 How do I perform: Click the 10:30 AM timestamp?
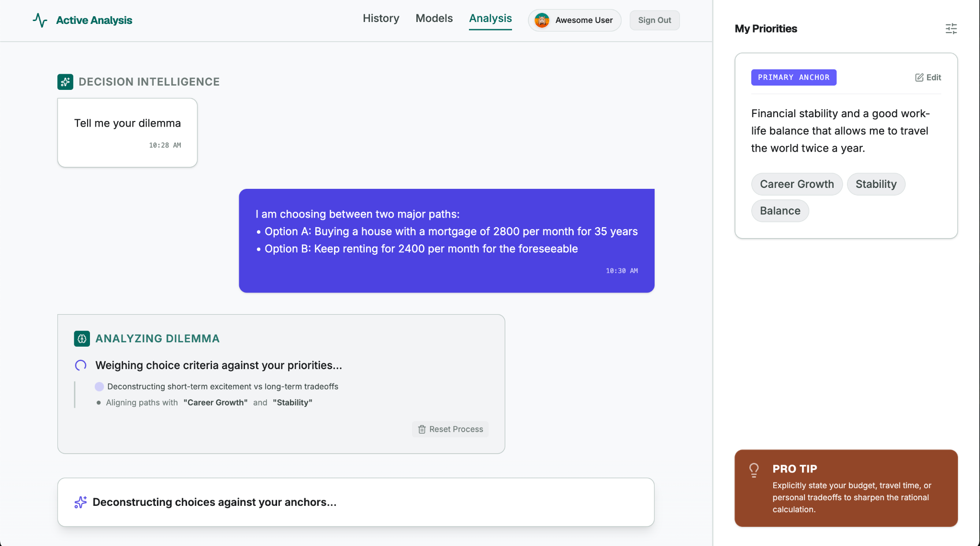pyautogui.click(x=622, y=271)
